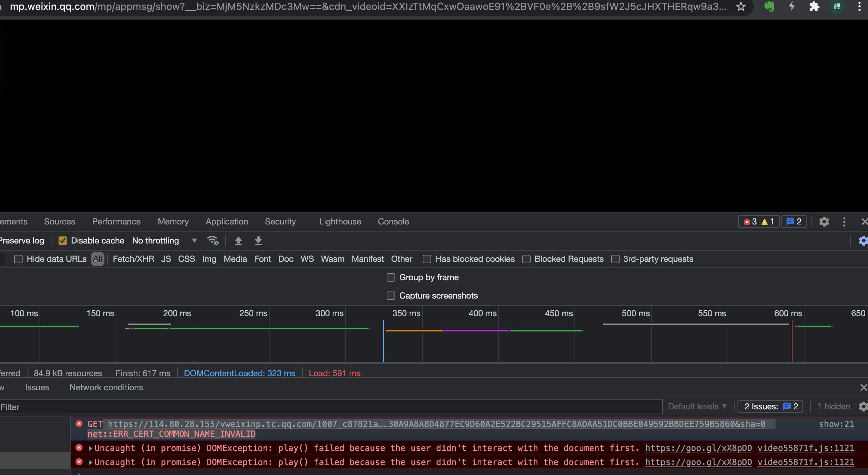Open DevTools settings gear icon
868x475 pixels.
824,222
